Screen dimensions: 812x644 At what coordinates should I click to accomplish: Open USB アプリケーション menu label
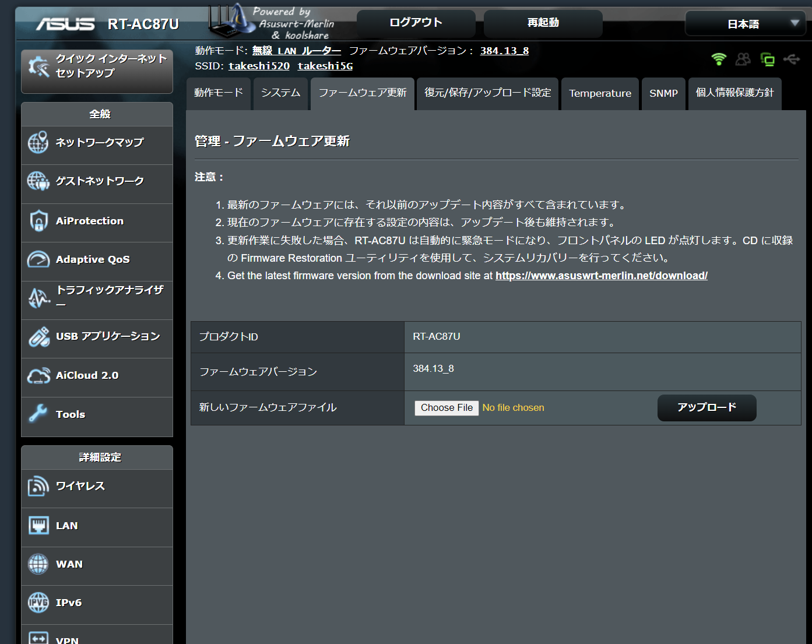[x=108, y=336]
